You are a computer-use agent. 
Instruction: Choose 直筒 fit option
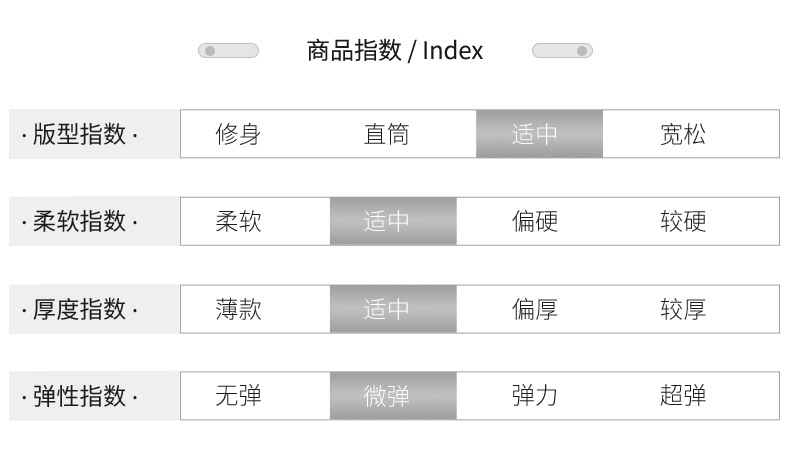[386, 134]
